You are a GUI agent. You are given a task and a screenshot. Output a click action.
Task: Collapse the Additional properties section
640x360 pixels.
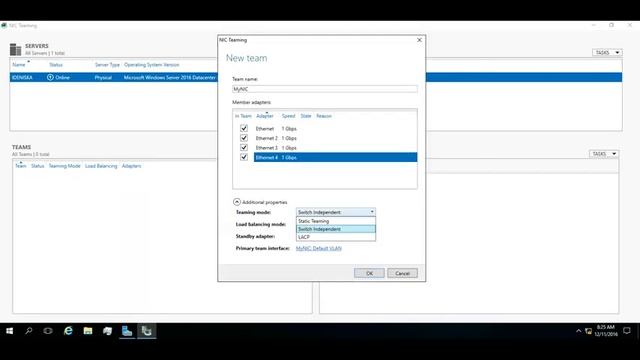coord(237,202)
